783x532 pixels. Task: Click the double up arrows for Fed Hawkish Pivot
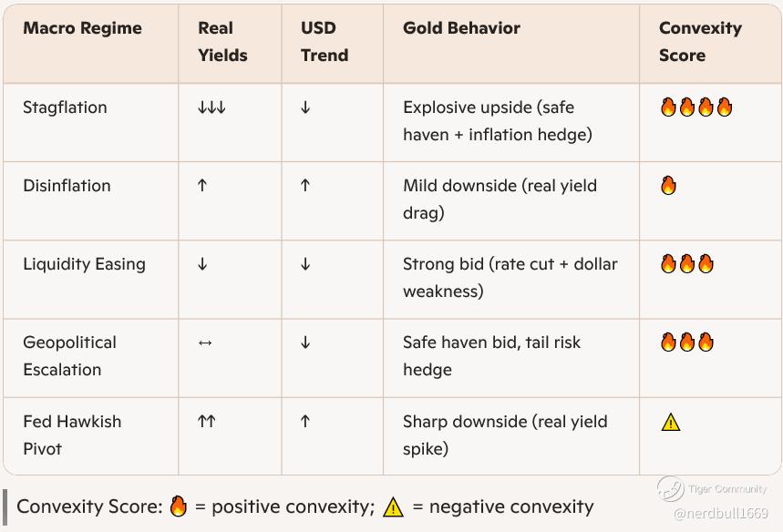pos(207,421)
